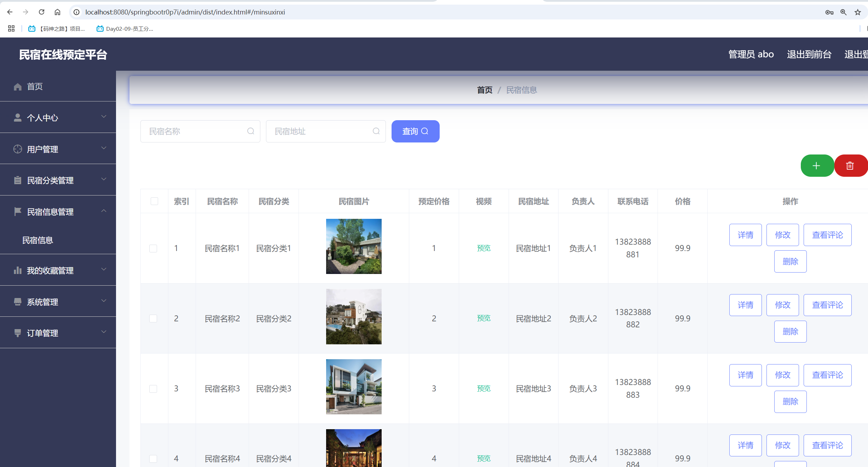Click 查看评论 for 民宿名称2 row
Screen dimensions: 868x467
tap(827, 305)
